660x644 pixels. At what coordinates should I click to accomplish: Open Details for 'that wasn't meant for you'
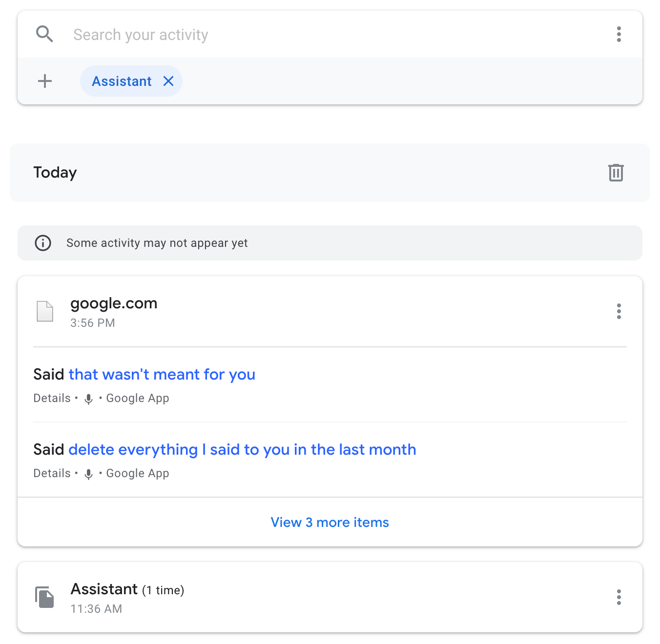52,398
